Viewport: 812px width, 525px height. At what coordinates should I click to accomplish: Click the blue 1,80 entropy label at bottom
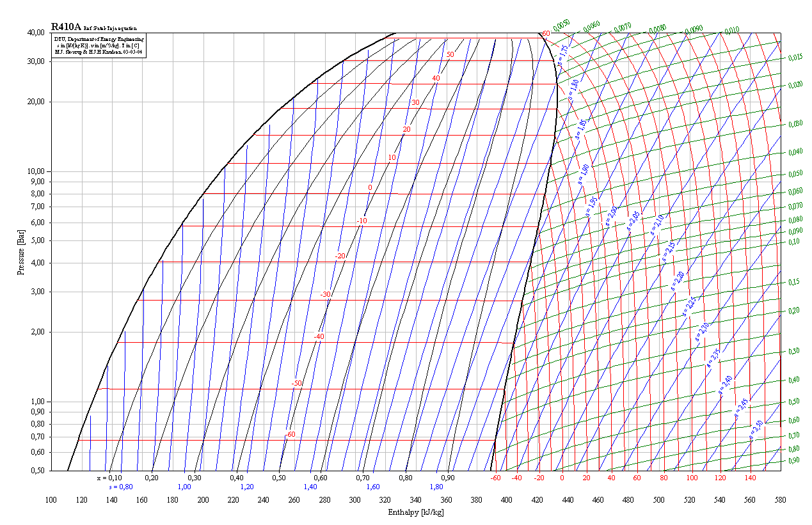pos(436,487)
